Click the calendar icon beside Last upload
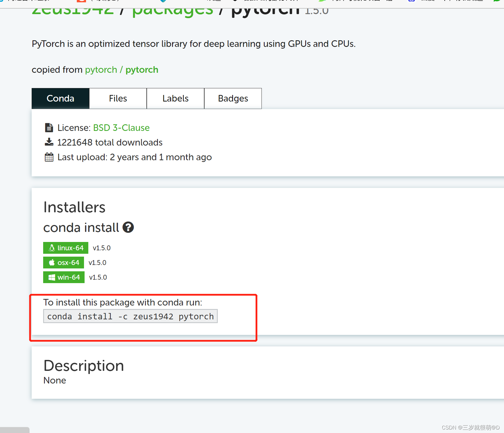This screenshot has width=504, height=433. 49,157
